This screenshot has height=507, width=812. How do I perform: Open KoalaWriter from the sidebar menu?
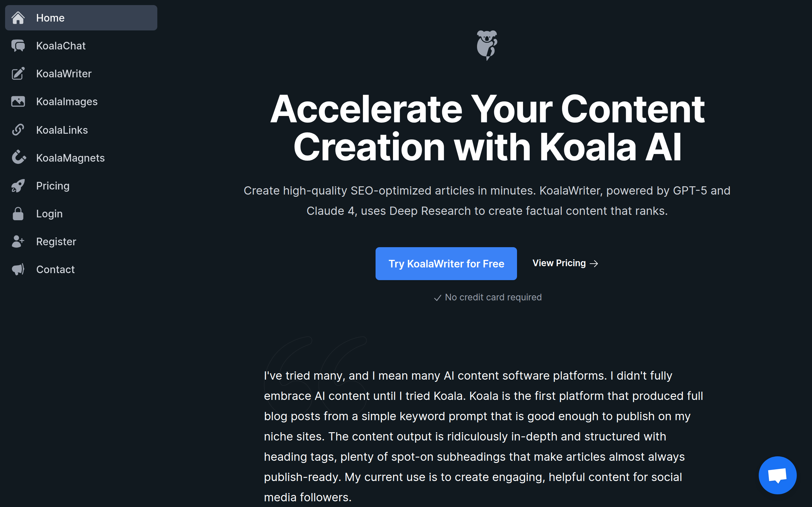pyautogui.click(x=64, y=74)
